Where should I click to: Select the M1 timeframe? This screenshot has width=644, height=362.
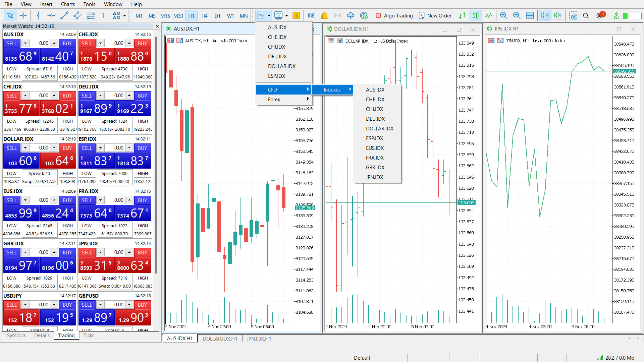click(139, 16)
